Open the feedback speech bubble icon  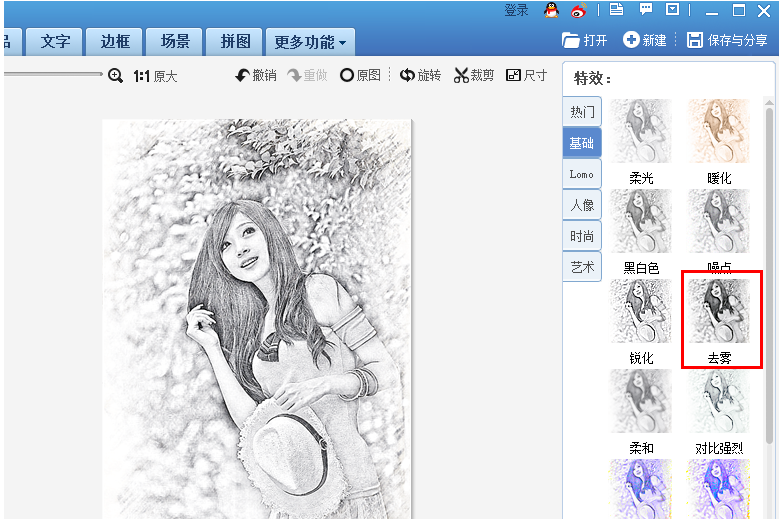(646, 10)
